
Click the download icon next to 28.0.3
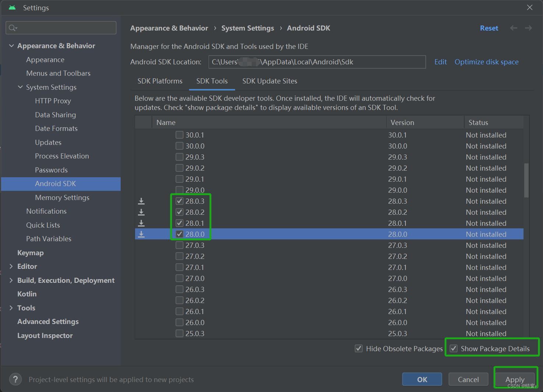[141, 201]
